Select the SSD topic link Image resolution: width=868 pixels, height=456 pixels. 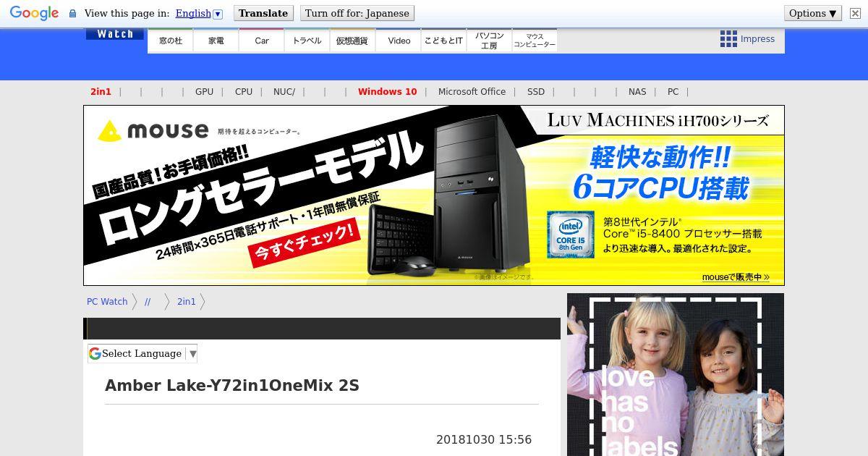pos(536,92)
